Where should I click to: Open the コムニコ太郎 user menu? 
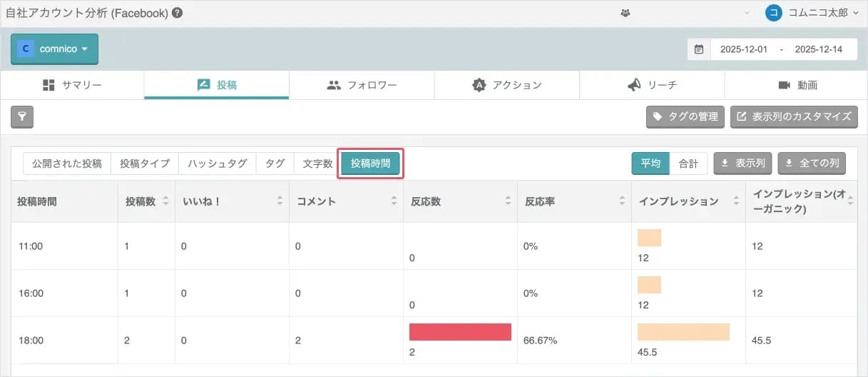pos(812,13)
